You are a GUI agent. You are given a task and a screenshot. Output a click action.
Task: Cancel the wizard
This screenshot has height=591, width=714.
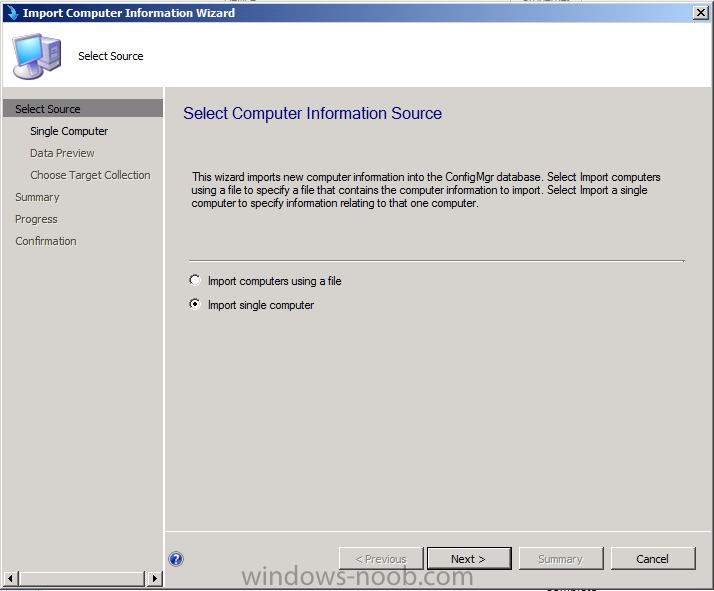tap(653, 559)
